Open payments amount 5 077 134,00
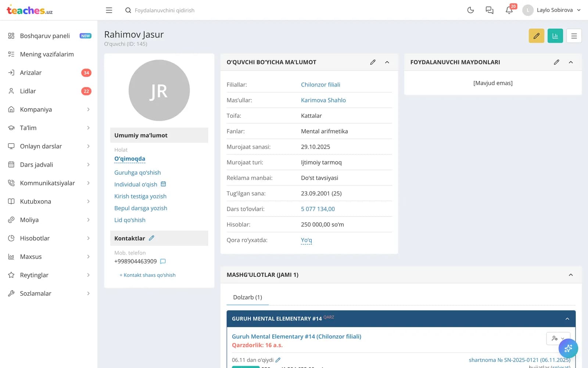 (318, 209)
